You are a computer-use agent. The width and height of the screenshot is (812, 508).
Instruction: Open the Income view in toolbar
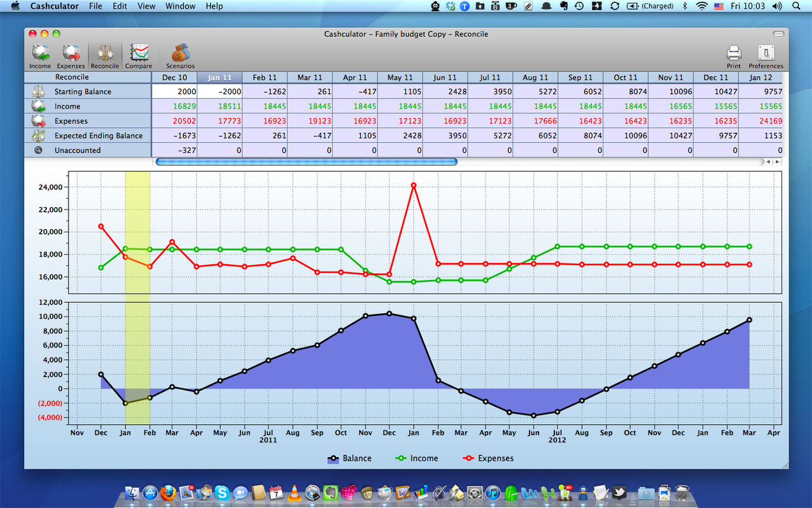(x=40, y=57)
